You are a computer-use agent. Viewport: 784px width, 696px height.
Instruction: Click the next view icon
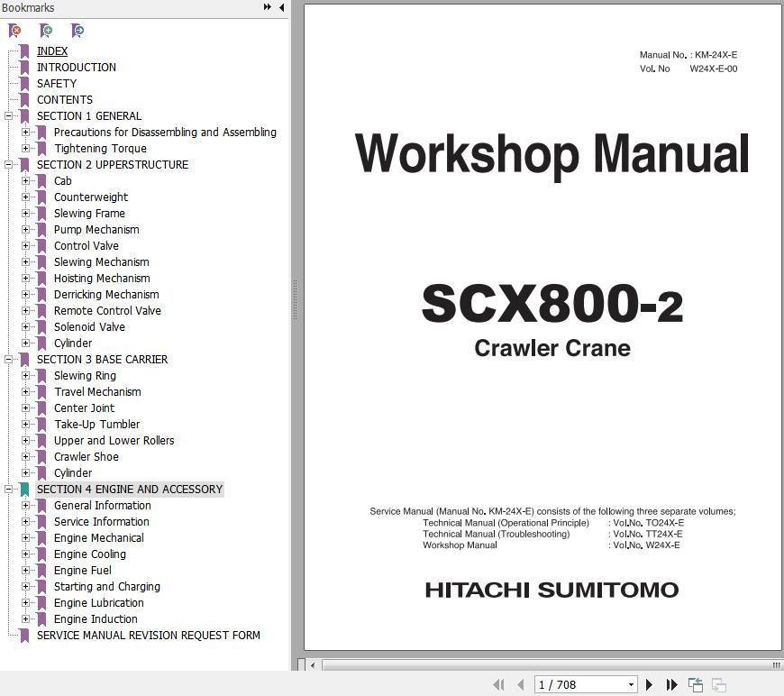point(719,684)
